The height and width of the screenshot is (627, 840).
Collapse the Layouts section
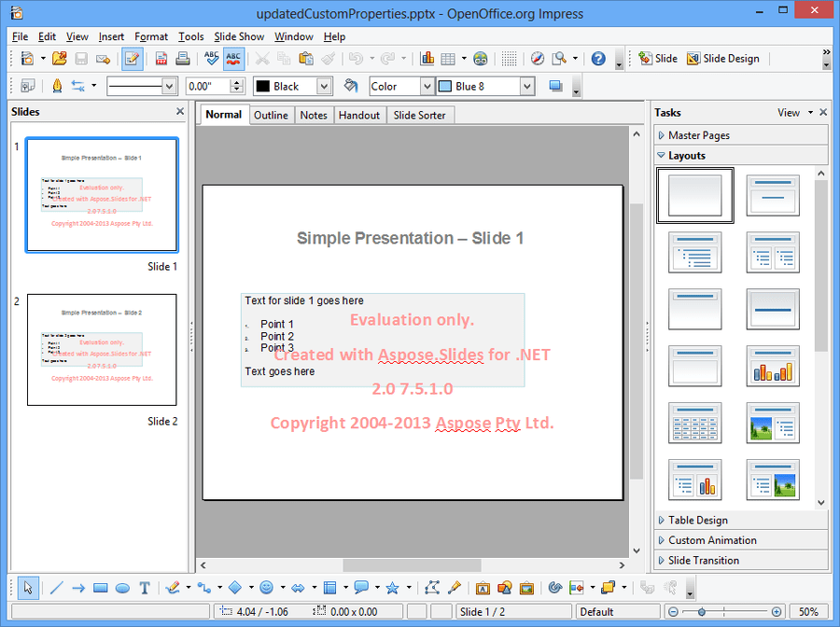[741, 155]
